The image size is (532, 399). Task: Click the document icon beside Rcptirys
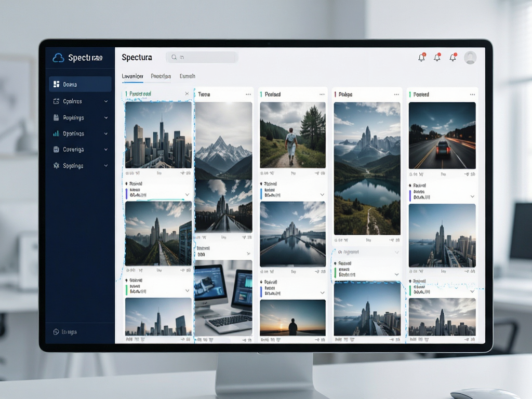(56, 117)
